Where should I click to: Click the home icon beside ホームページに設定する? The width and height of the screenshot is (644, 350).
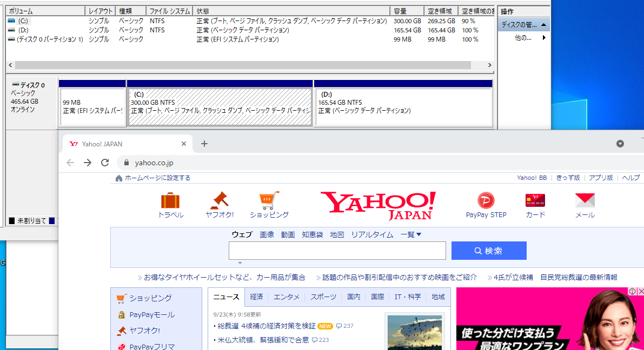119,178
